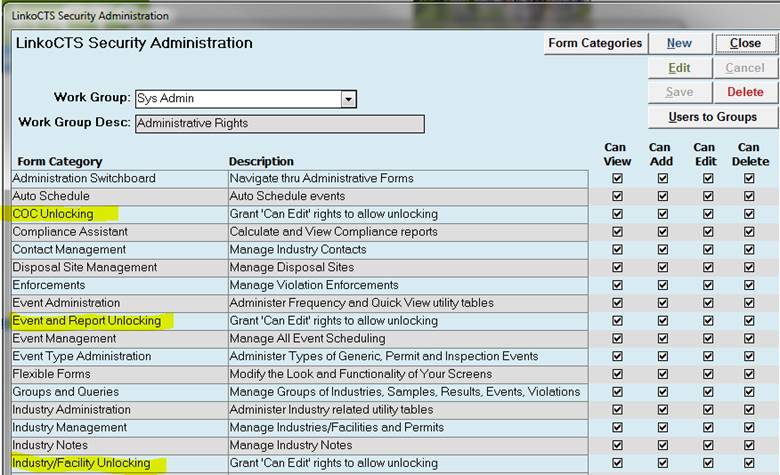Open the Form Categories button
Screen dimensions: 780x475
[595, 43]
